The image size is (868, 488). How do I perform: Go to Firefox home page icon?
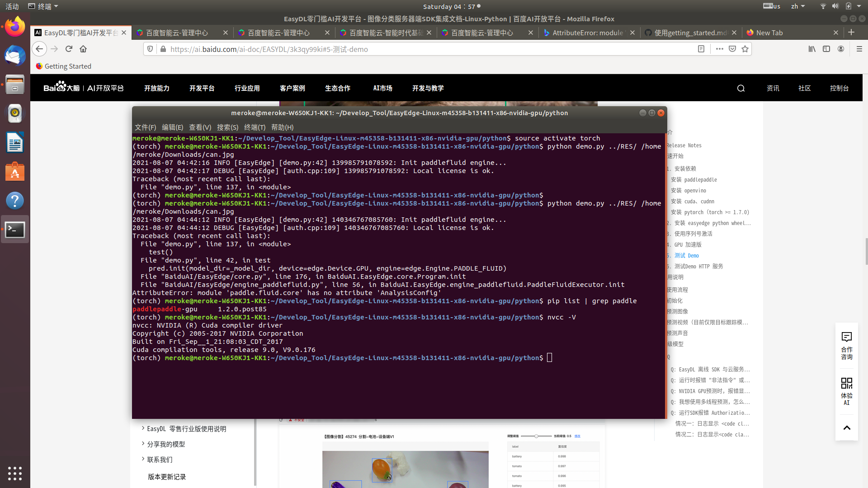(83, 49)
